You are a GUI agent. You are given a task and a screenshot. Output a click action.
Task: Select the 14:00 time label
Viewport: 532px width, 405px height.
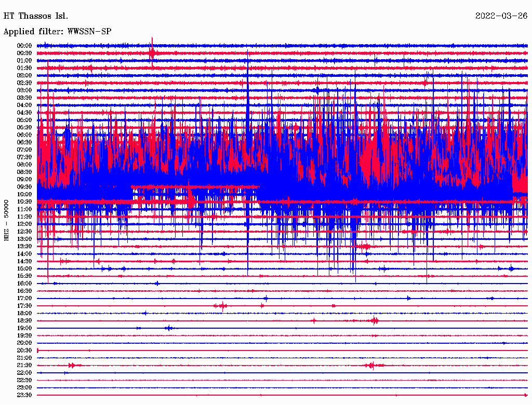tap(24, 254)
